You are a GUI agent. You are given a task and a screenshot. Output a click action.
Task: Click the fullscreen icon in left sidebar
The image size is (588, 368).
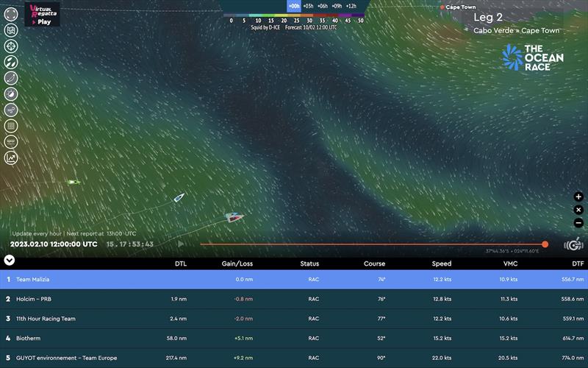tap(11, 14)
